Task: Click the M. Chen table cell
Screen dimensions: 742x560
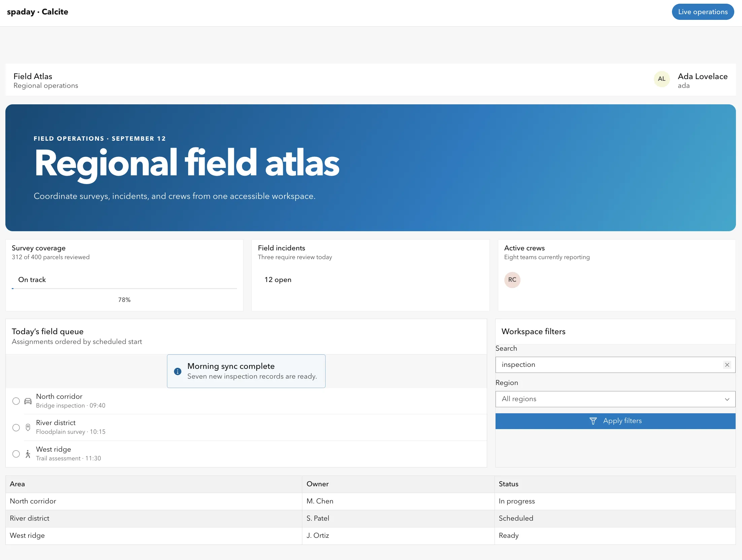Action: [x=398, y=501]
